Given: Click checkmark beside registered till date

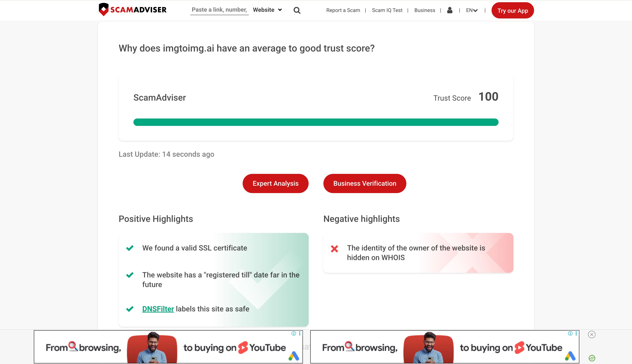Looking at the screenshot, I should pos(130,275).
